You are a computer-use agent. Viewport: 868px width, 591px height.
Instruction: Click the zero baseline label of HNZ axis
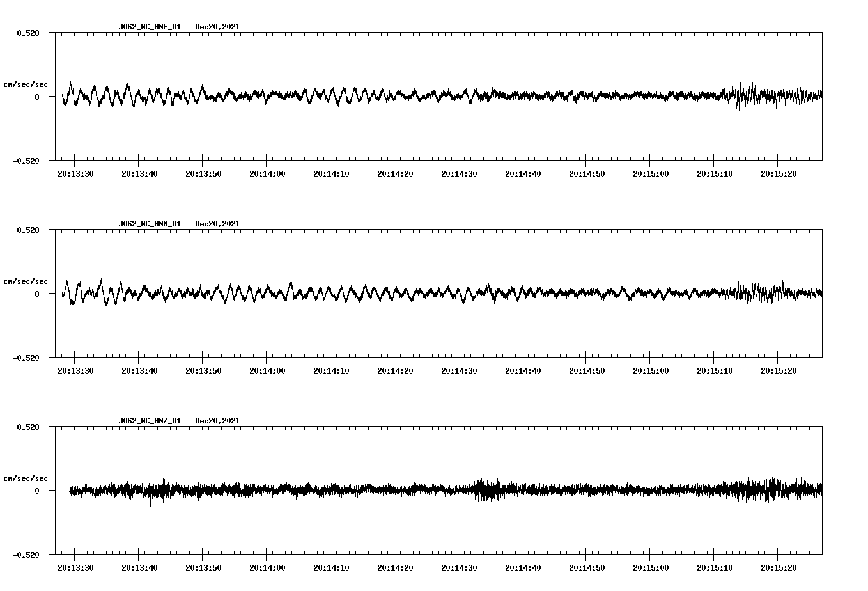point(36,491)
